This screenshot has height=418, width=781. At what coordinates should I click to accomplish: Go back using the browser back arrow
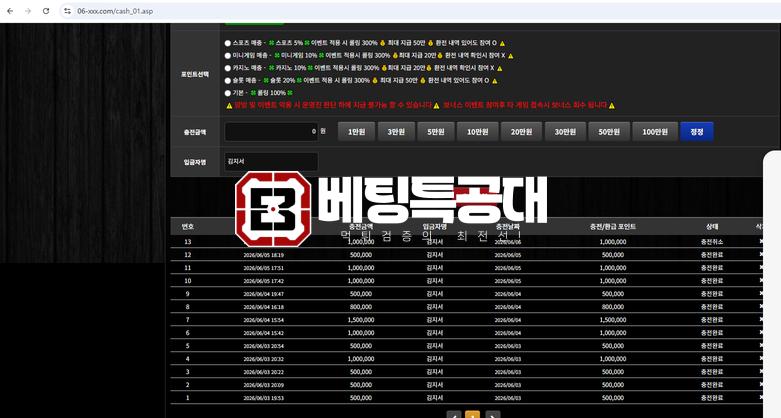tap(10, 11)
